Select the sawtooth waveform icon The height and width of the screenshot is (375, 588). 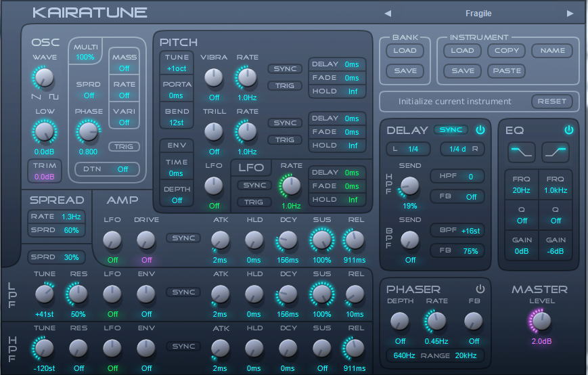click(x=36, y=97)
